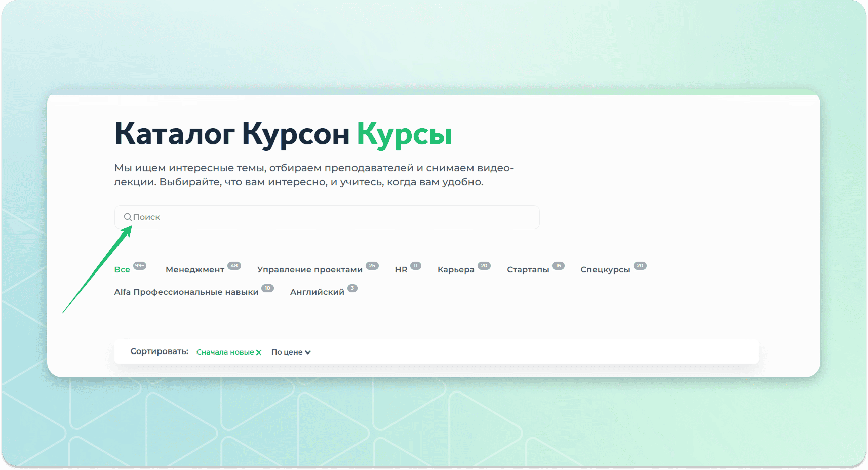This screenshot has width=868, height=470.
Task: Show the Стартапы category courses
Action: tap(528, 269)
